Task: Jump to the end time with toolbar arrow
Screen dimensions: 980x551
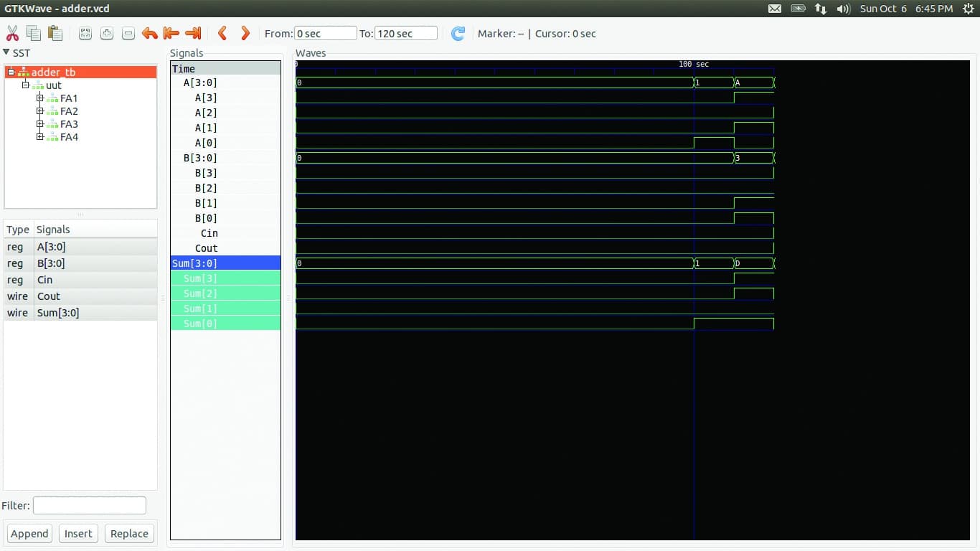Action: 192,33
